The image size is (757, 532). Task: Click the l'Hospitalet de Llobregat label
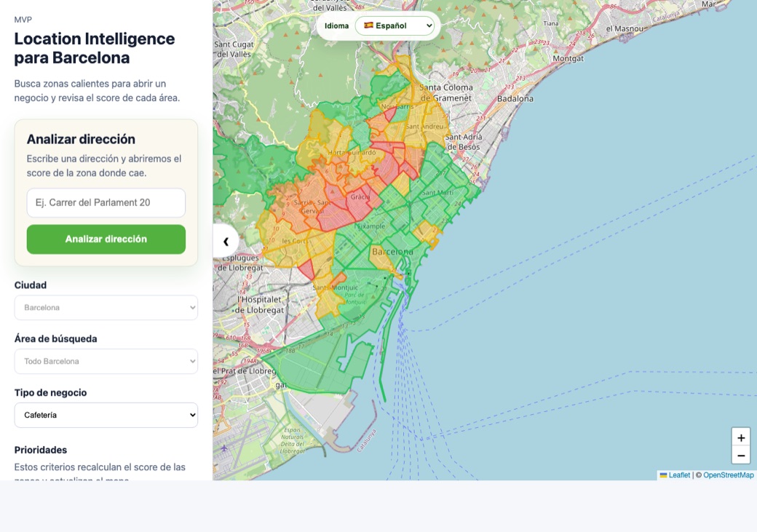point(259,305)
